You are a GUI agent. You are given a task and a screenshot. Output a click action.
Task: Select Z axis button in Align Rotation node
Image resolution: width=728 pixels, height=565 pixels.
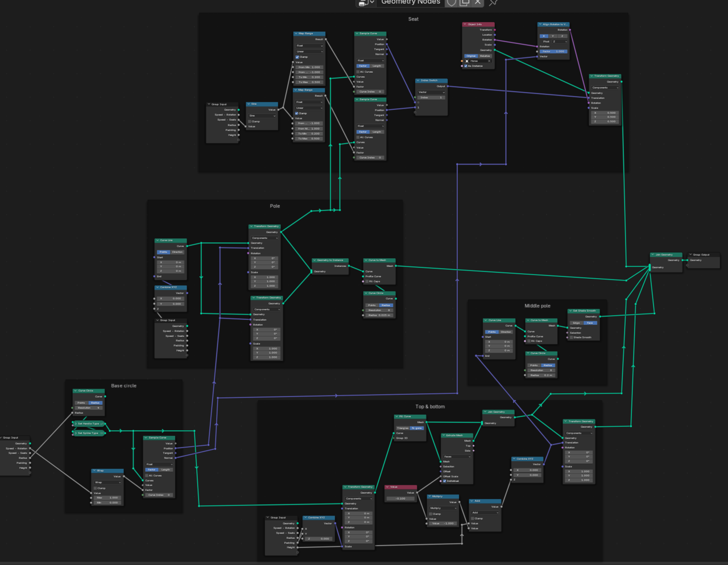[x=562, y=36]
